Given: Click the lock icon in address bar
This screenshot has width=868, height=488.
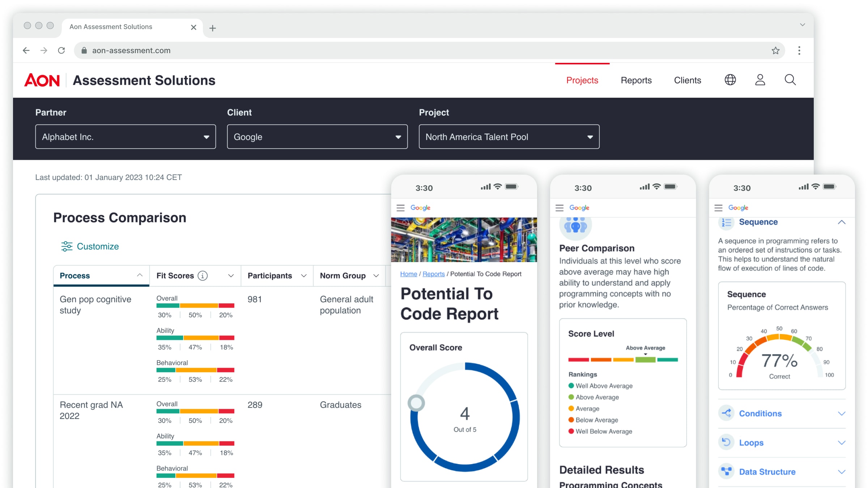Looking at the screenshot, I should pyautogui.click(x=84, y=51).
